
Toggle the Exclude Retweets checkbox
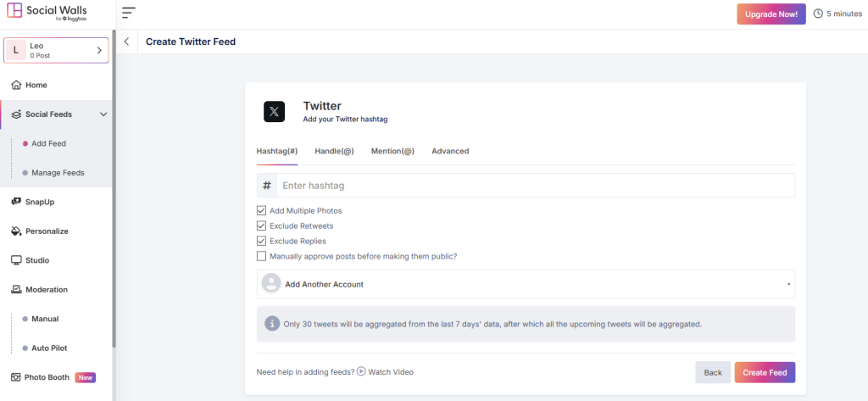click(261, 226)
